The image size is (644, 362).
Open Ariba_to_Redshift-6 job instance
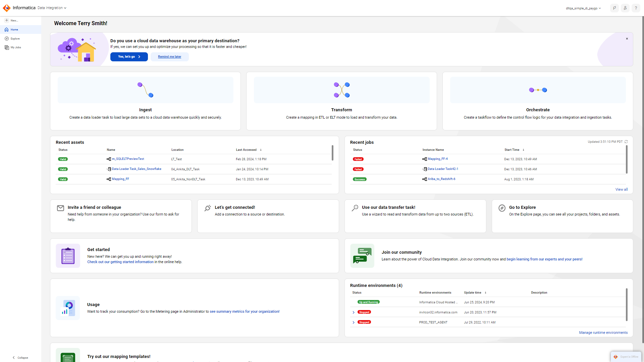click(x=441, y=179)
